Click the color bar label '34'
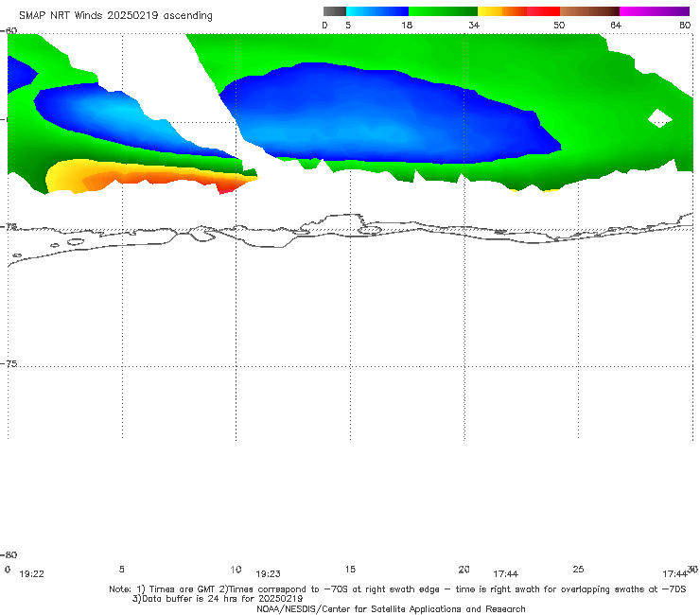The image size is (700, 615). 474,26
